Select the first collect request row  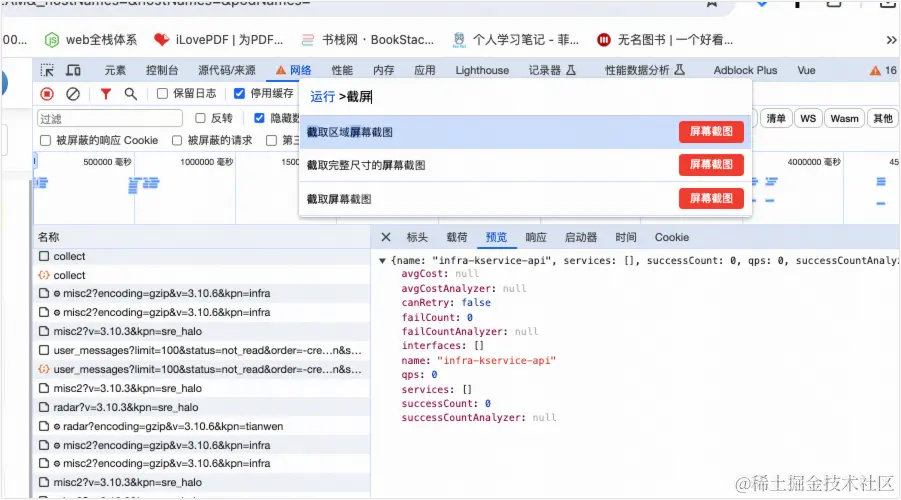[70, 257]
